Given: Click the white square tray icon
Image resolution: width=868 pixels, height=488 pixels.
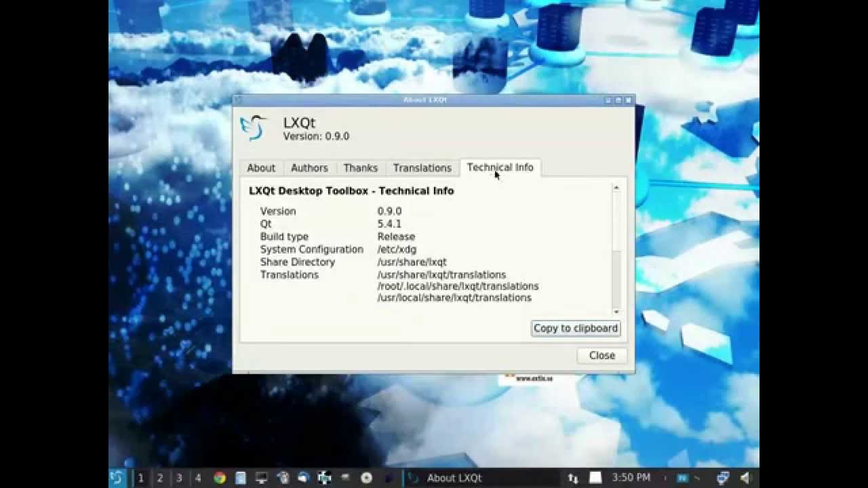Looking at the screenshot, I should (595, 477).
